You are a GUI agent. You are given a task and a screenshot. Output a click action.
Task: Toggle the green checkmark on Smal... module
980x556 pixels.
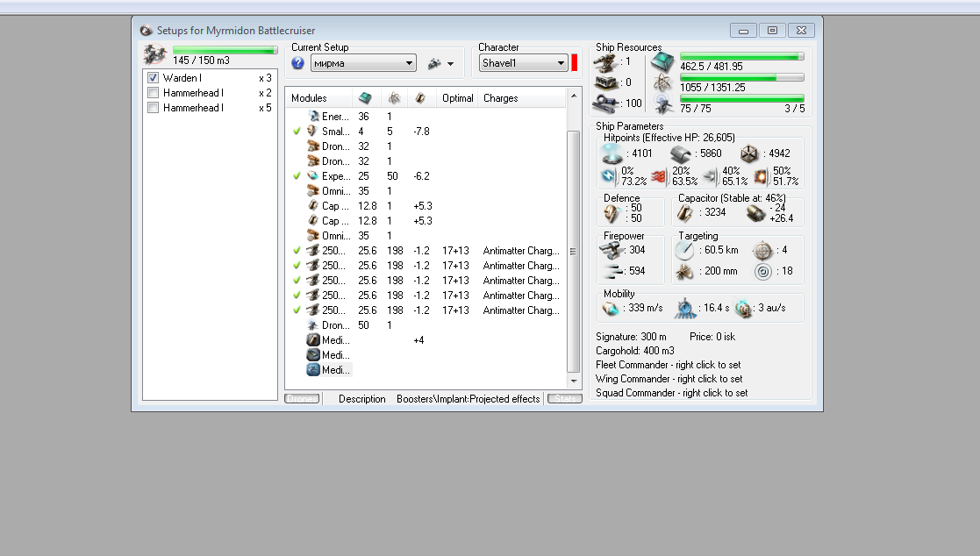[297, 132]
